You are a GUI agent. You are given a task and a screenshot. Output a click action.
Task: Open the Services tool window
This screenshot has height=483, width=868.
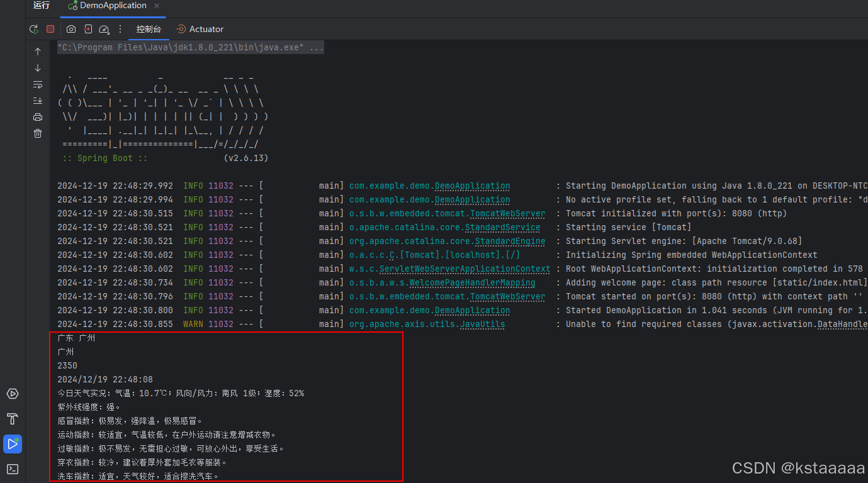(13, 394)
